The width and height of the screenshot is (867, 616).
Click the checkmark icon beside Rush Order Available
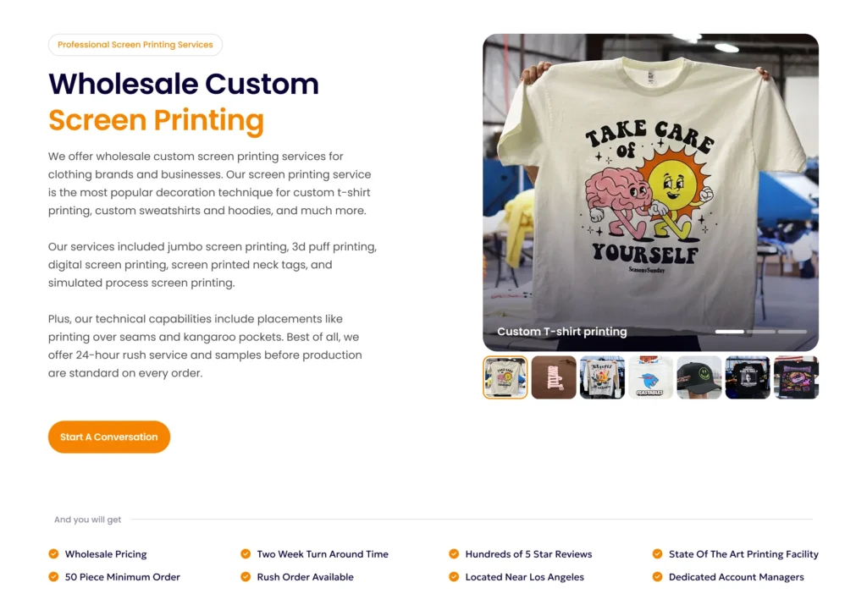(246, 577)
